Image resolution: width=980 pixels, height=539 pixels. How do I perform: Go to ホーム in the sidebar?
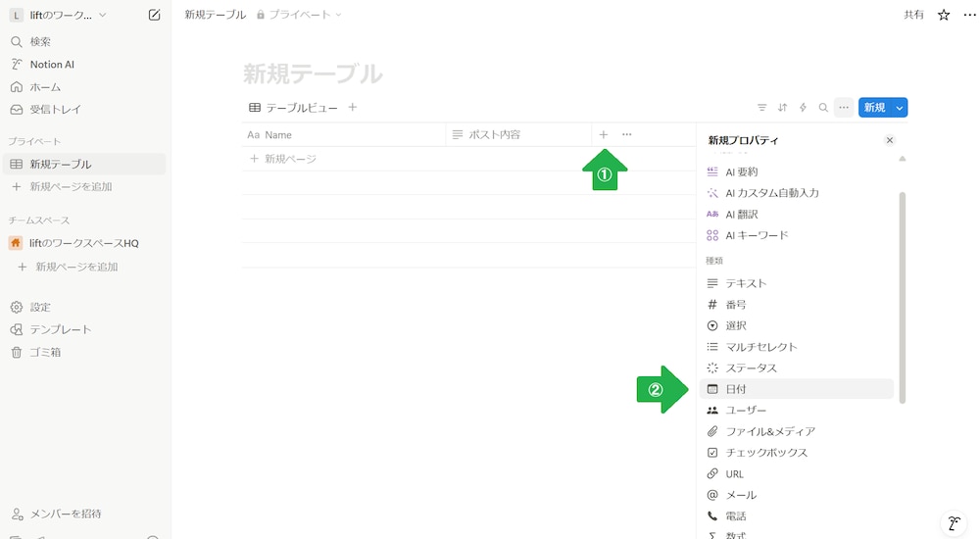coord(84,87)
